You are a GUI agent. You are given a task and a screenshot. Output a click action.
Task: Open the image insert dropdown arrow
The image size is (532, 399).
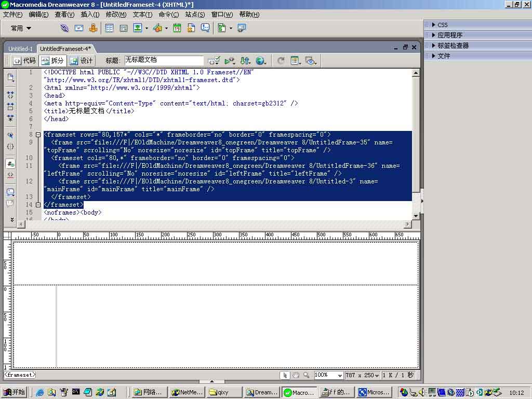pos(147,28)
